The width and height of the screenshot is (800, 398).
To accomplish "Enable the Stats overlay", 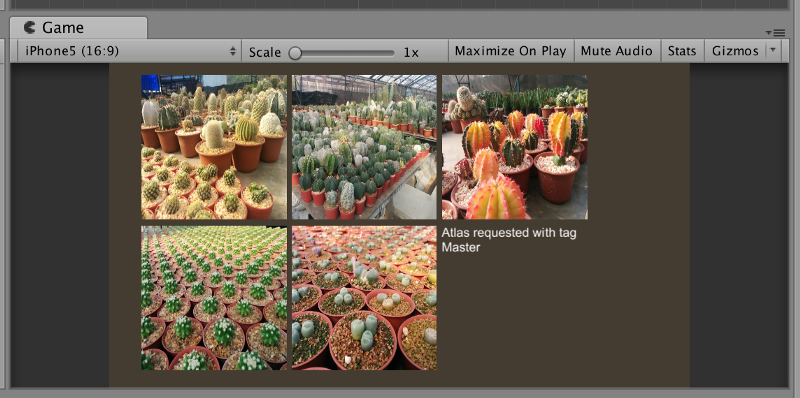I will (682, 51).
